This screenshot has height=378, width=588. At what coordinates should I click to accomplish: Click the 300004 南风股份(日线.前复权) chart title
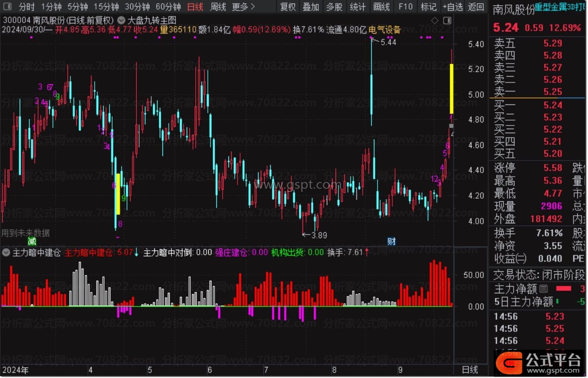tap(58, 20)
